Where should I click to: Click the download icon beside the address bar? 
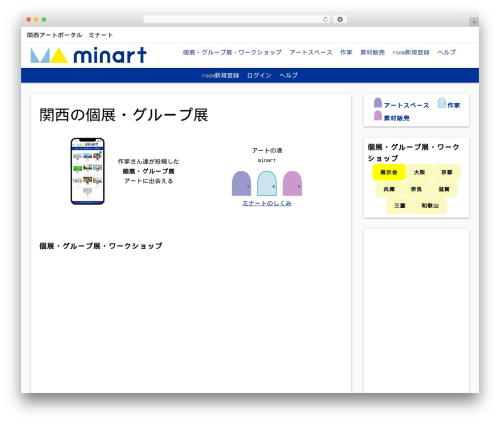tap(340, 20)
